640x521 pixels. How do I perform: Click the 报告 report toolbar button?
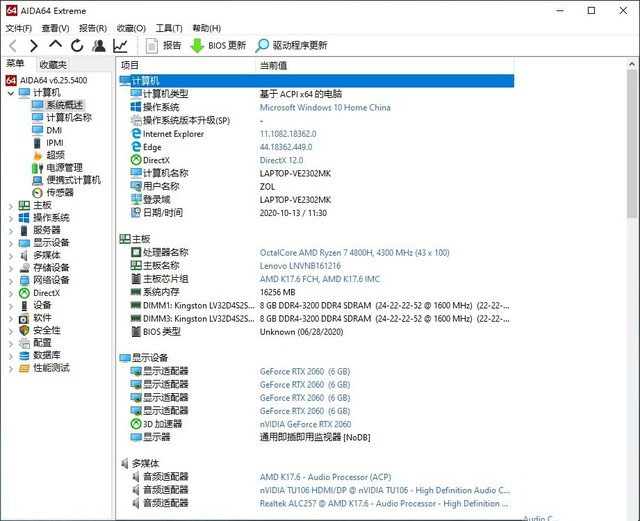point(164,45)
